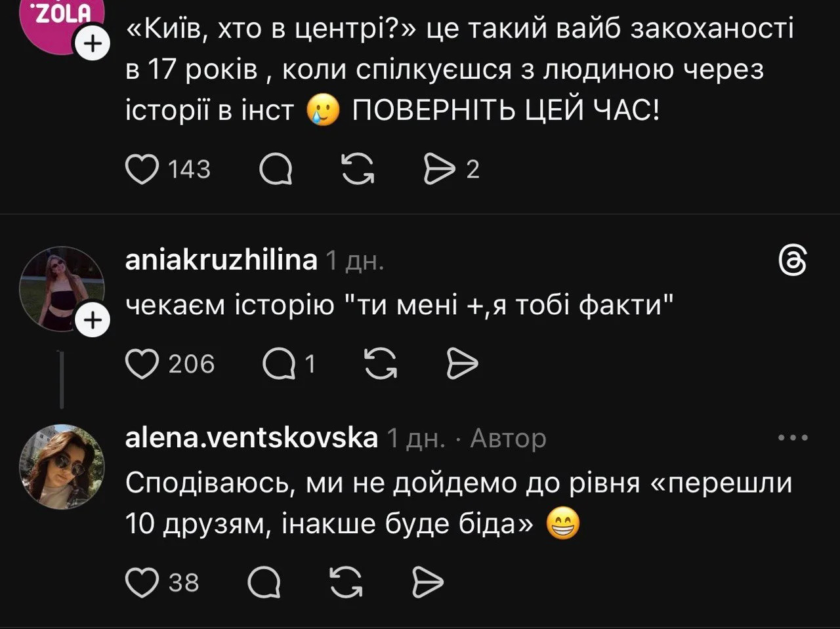Reply to the ZOLA post
This screenshot has height=629, width=840.
tap(276, 170)
